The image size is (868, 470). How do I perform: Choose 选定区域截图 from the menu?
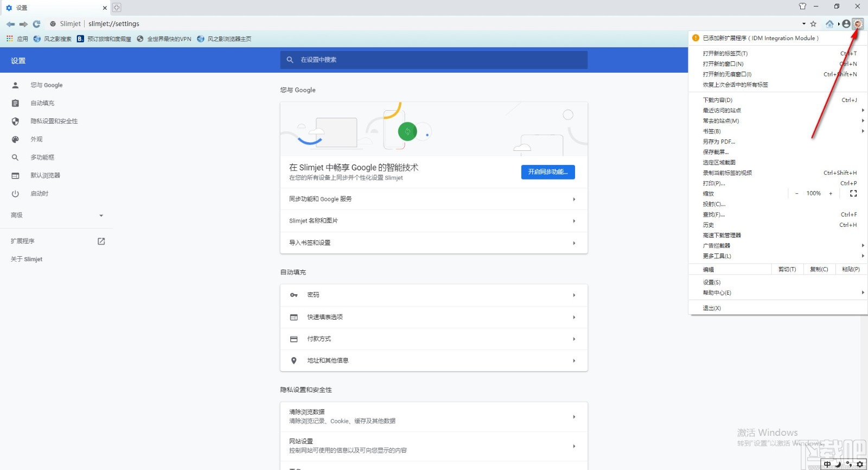coord(778,162)
